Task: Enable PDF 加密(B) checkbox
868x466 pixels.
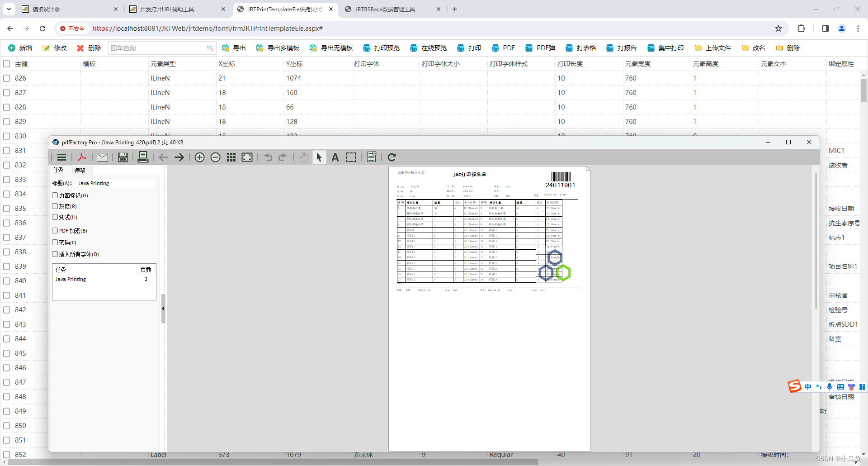Action: (x=55, y=231)
